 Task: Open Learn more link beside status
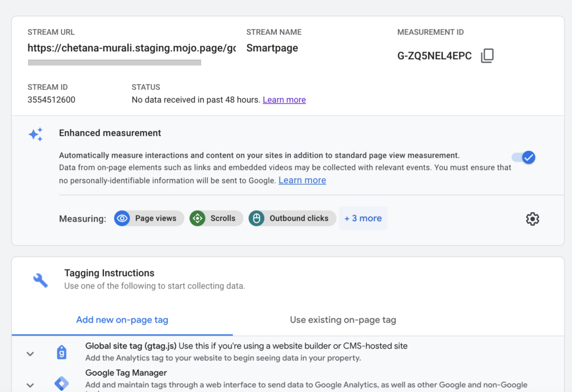click(284, 100)
